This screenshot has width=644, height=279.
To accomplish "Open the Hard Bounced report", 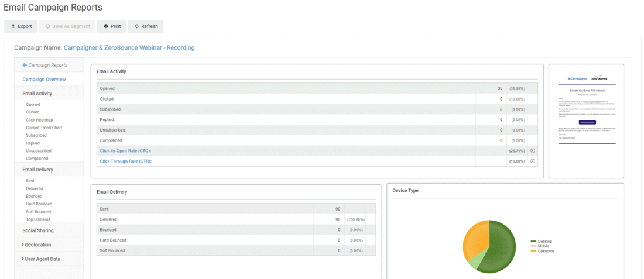I will (x=39, y=204).
